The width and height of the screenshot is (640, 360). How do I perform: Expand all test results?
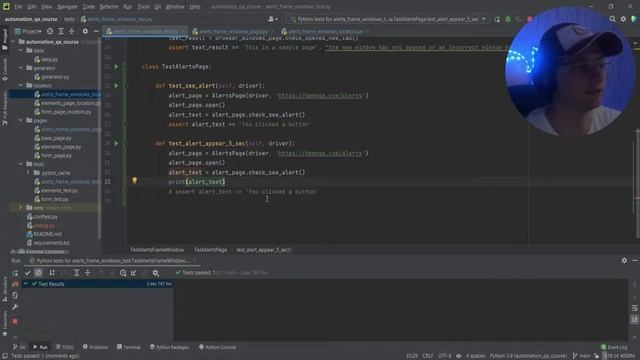pos(76,273)
